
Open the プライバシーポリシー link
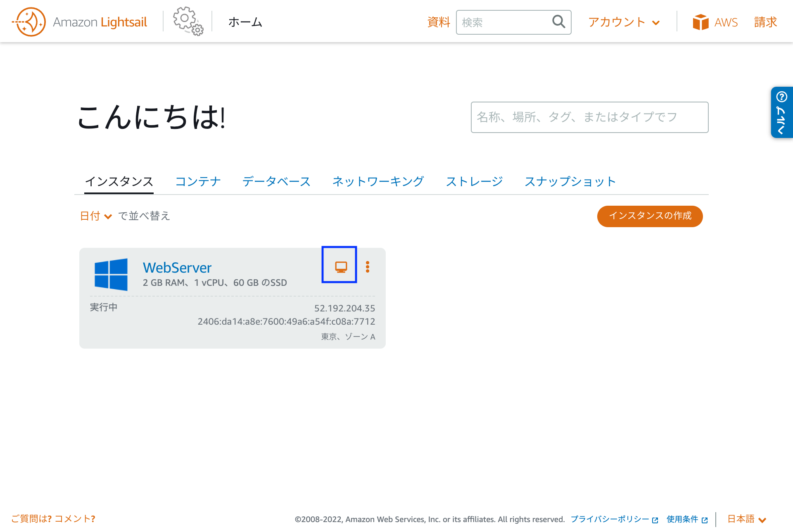click(x=610, y=519)
